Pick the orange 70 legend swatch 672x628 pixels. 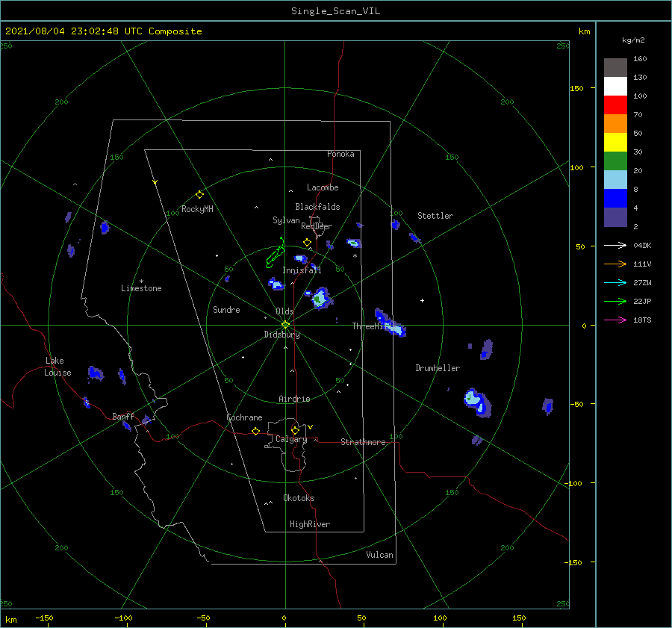point(615,124)
